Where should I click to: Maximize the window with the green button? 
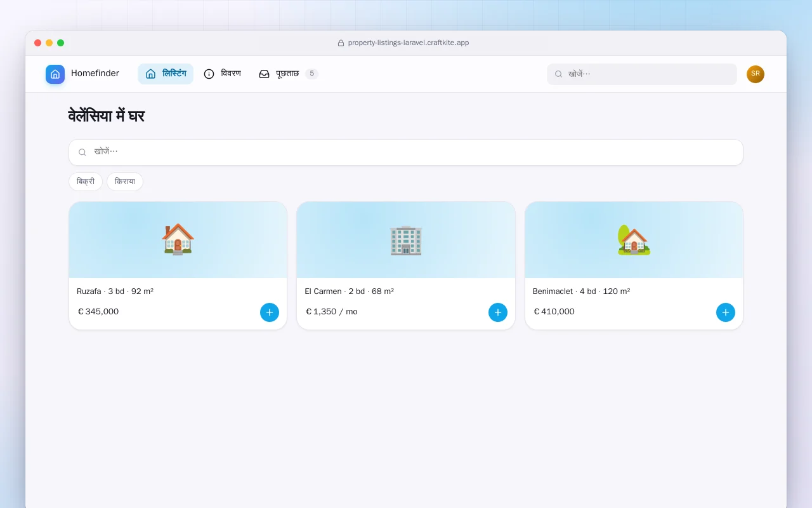61,43
